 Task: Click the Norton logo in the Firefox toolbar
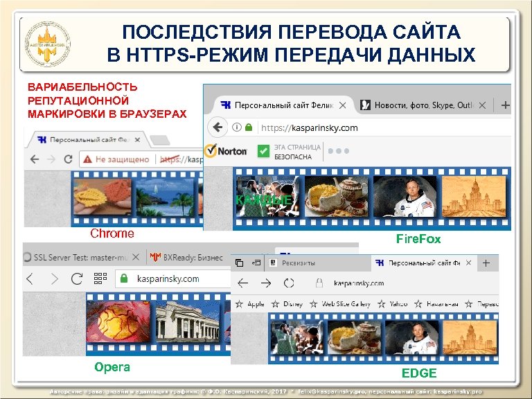tap(226, 150)
